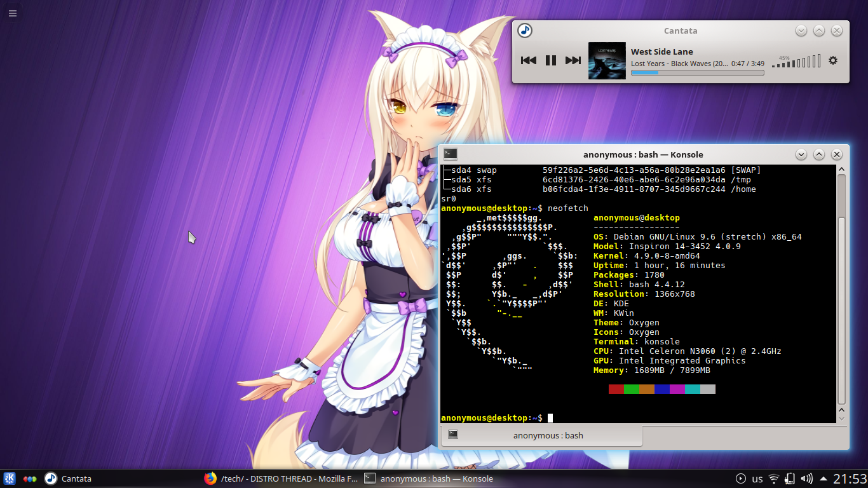868x488 pixels.
Task: Open the audio volume tray icon
Action: pos(807,478)
